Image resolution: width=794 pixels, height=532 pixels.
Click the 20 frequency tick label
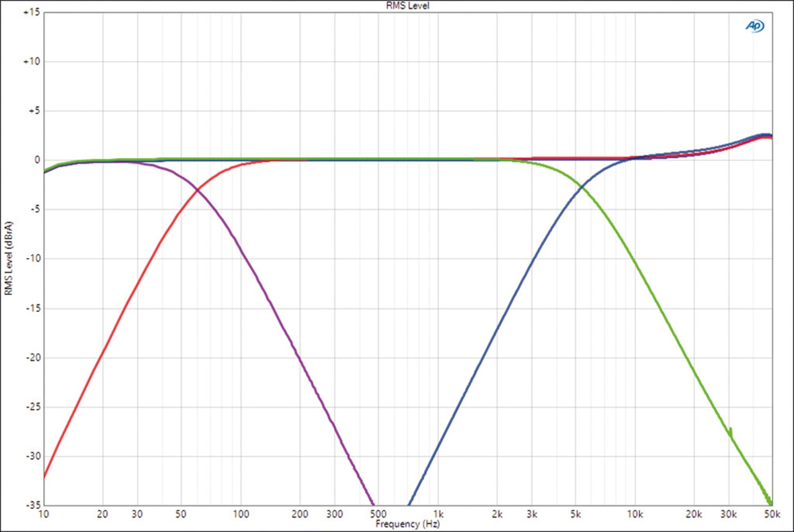tap(103, 514)
